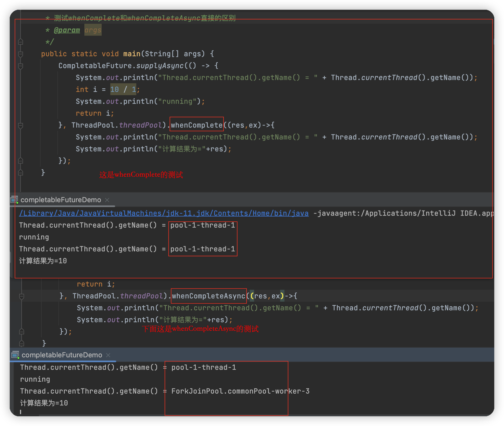The image size is (504, 426).
Task: Click '计算结果为=' string in upper code
Action: (182, 149)
